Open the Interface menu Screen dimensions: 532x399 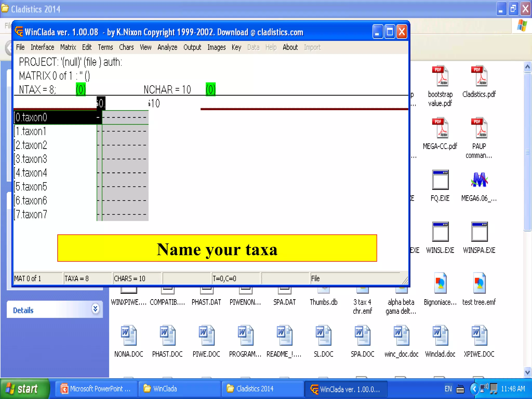(42, 47)
